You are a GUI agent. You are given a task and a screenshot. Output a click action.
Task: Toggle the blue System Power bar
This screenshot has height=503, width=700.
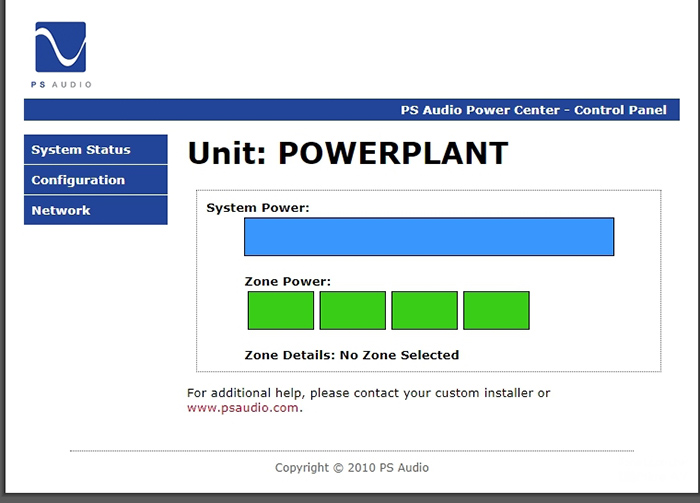tap(429, 237)
